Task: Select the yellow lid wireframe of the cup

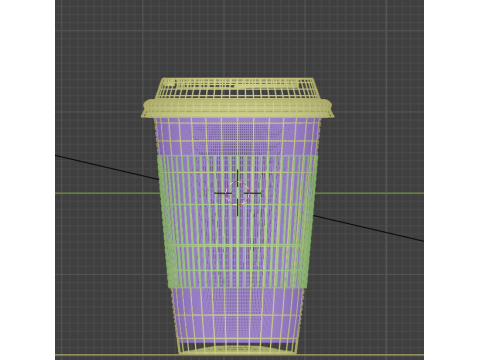Action: 237,98
